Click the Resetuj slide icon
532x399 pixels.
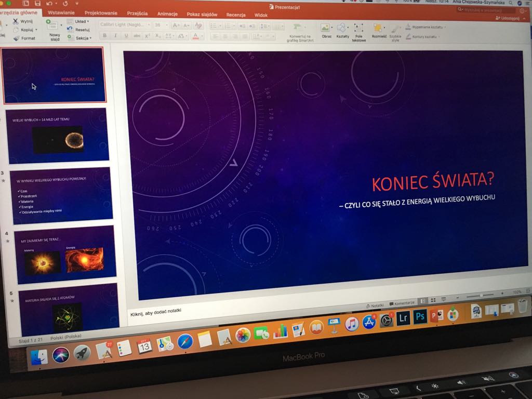point(71,30)
